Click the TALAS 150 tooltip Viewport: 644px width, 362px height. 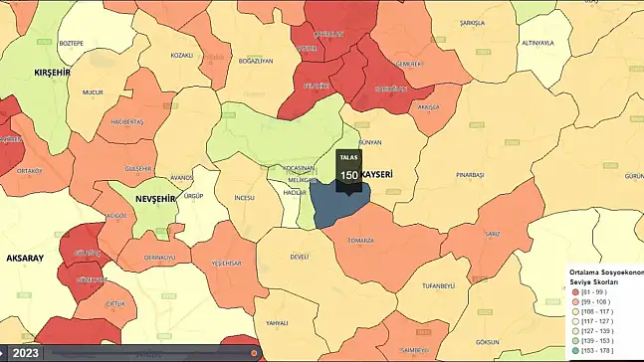point(348,171)
